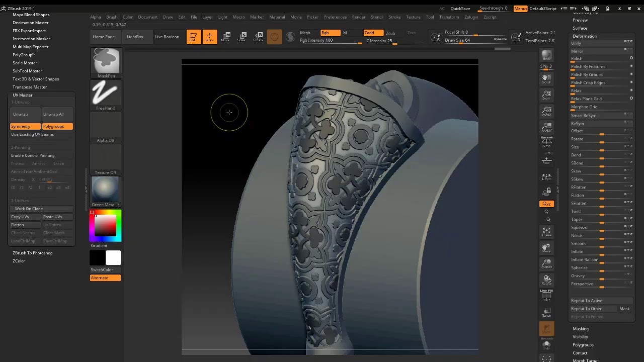Toggle PolyF polyframe display
Viewport: 644px width, 362px height.
546,296
